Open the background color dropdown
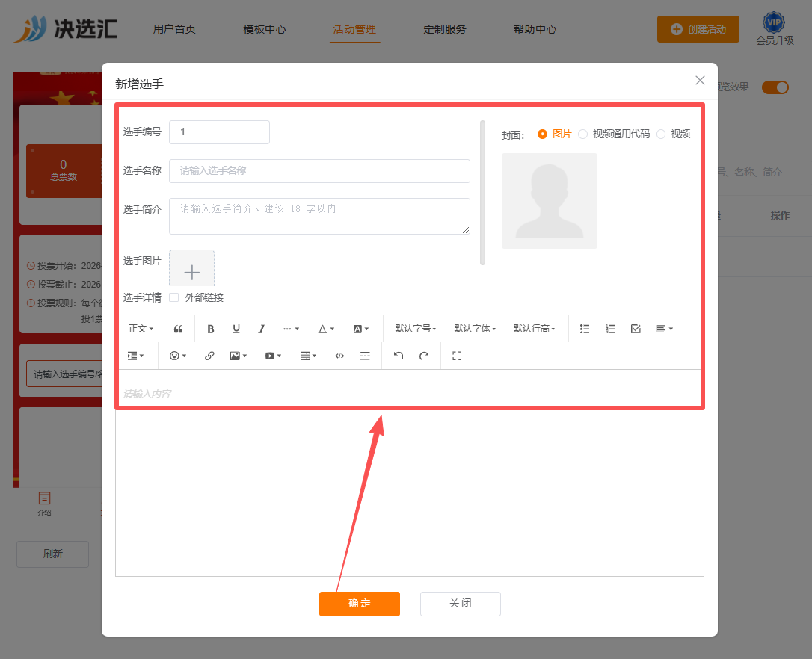The image size is (812, 659). (361, 329)
